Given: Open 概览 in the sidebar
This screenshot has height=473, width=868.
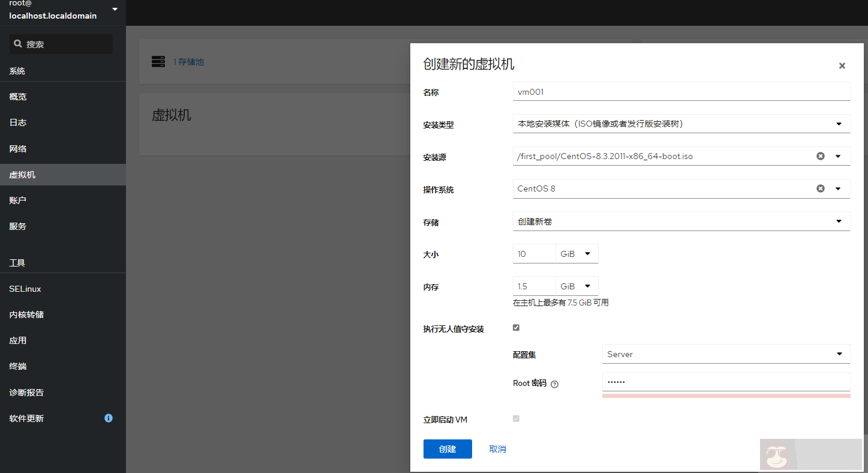Looking at the screenshot, I should [63, 97].
